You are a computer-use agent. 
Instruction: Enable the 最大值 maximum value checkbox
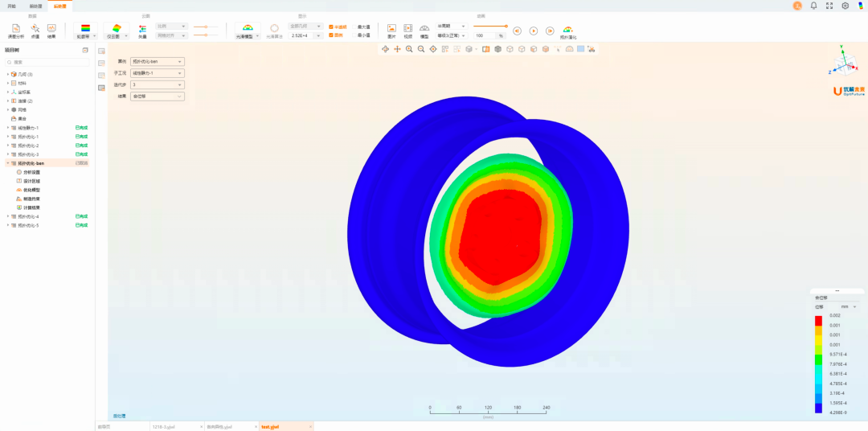[x=354, y=27]
